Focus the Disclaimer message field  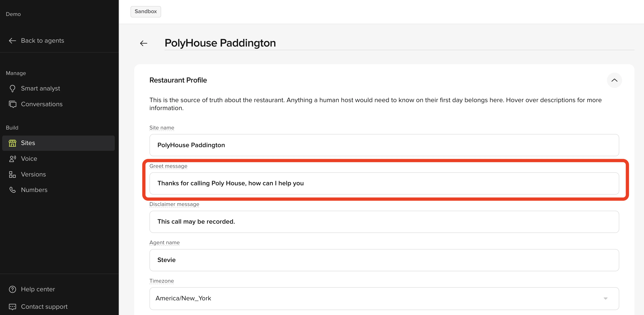tap(384, 222)
